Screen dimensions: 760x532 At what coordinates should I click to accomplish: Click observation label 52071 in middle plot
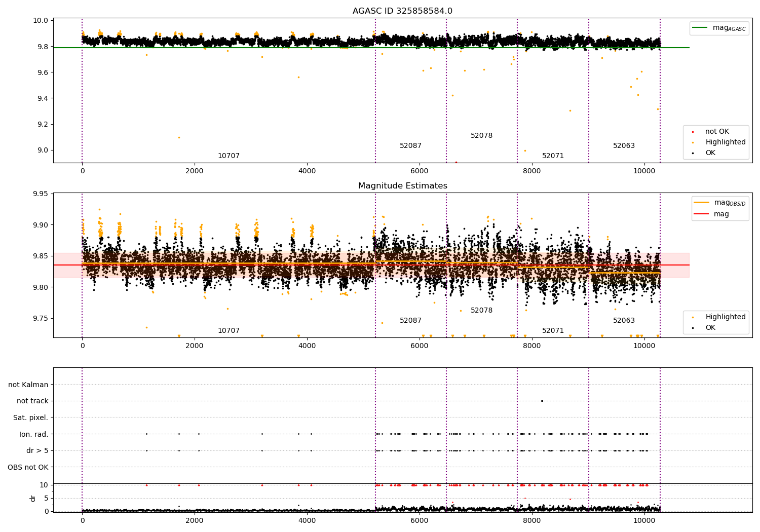point(553,331)
